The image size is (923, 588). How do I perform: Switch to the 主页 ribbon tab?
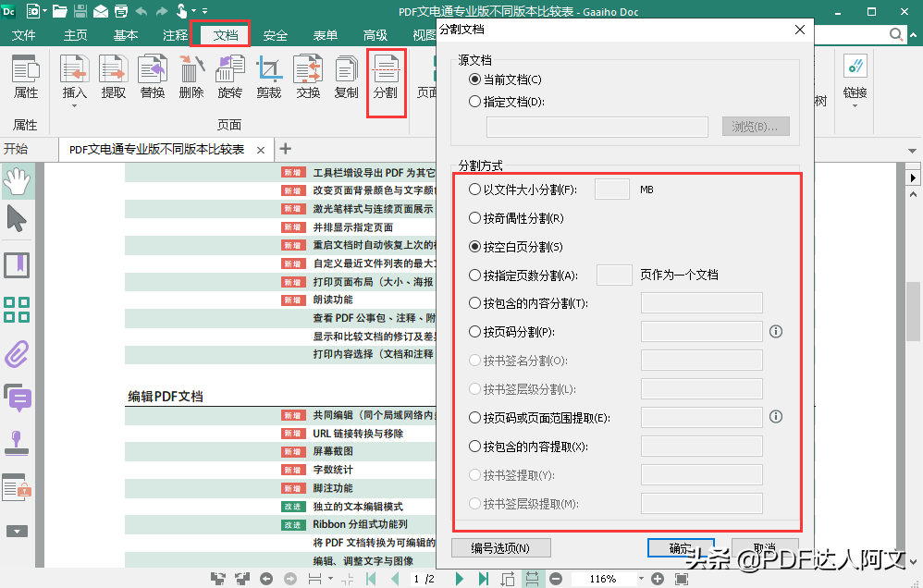75,35
